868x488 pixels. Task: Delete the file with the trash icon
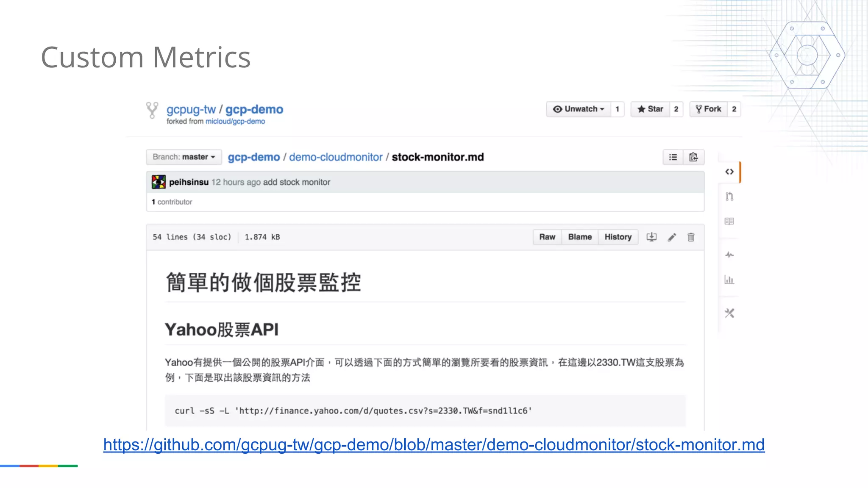tap(691, 237)
